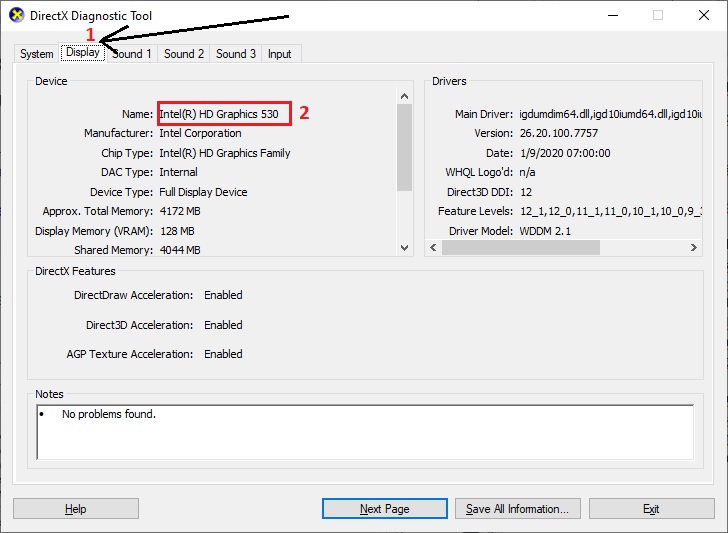728x533 pixels.
Task: Click the DirectX title bar icon
Action: 16,15
